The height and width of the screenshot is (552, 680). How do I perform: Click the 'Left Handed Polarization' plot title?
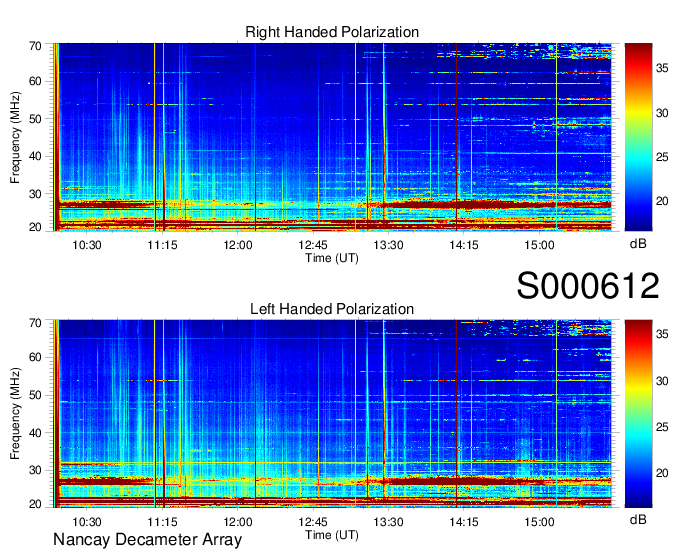pyautogui.click(x=332, y=309)
